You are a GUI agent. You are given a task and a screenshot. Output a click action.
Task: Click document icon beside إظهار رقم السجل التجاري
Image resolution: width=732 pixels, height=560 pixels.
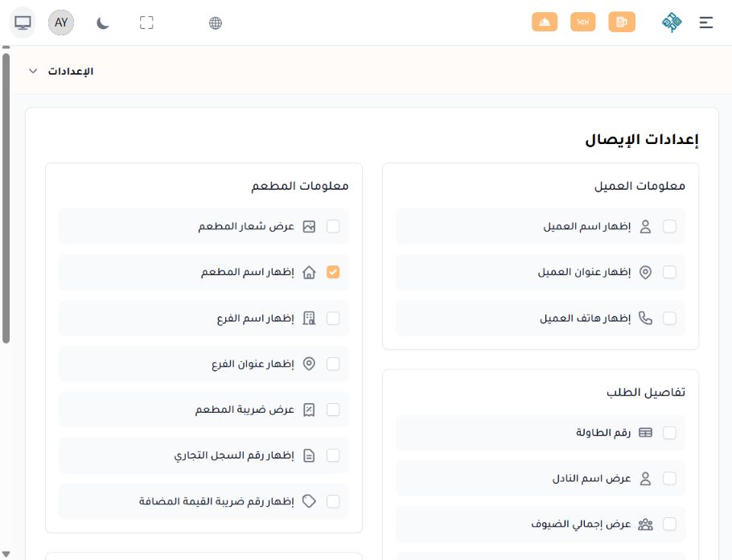309,455
